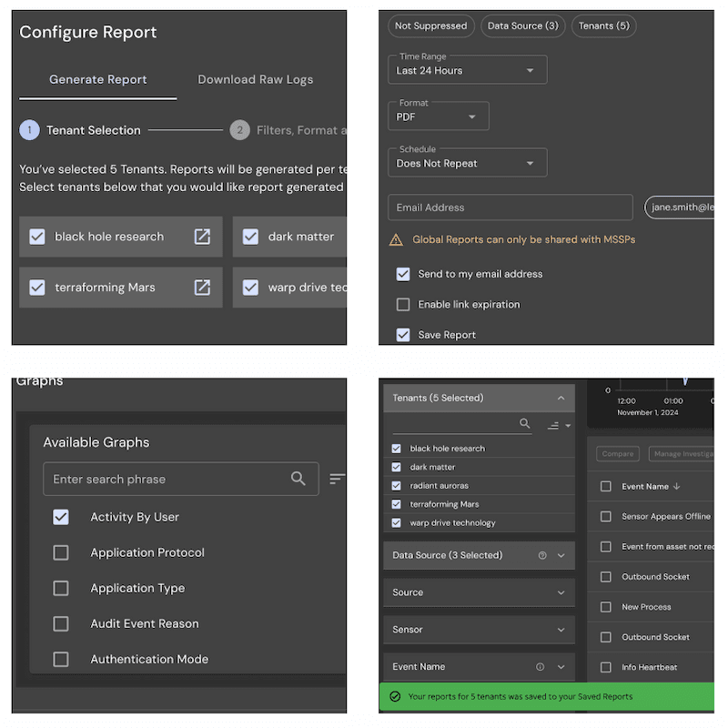Expand Sensor filter section

point(480,630)
